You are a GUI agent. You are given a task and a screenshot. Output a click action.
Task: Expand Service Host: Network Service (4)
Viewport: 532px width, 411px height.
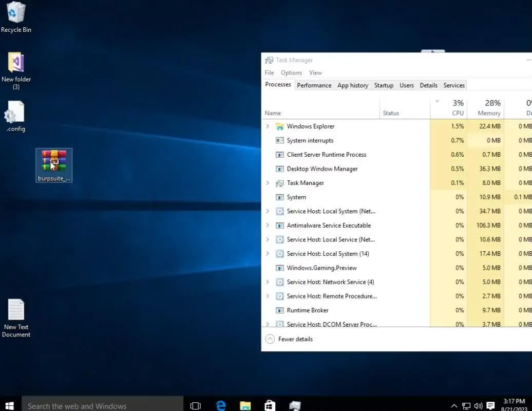tap(267, 282)
